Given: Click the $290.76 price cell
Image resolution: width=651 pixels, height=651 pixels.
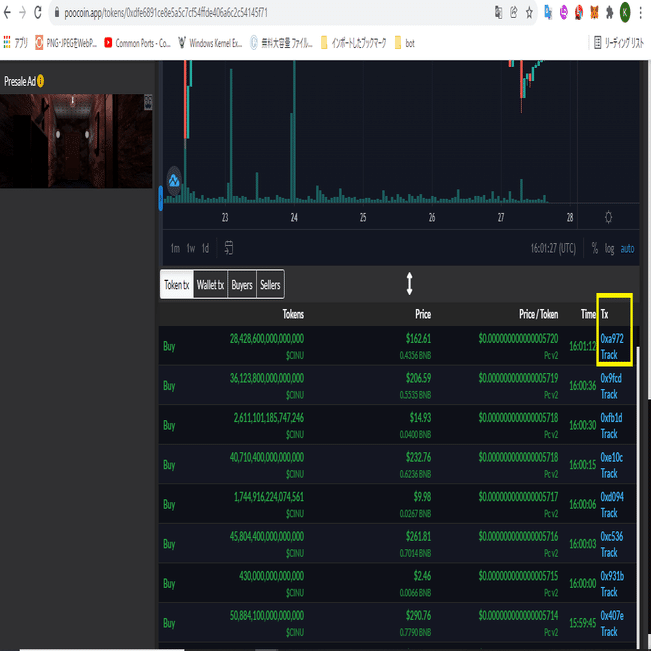Looking at the screenshot, I should [x=418, y=615].
